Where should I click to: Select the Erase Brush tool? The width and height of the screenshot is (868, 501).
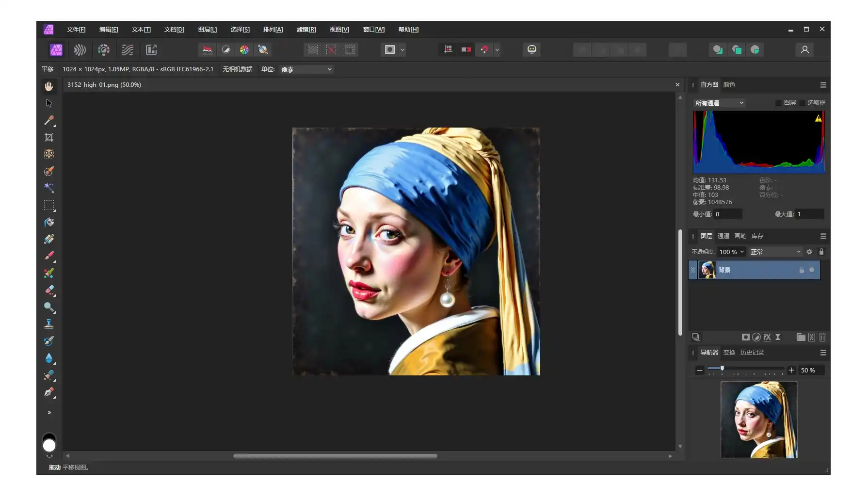(x=49, y=290)
